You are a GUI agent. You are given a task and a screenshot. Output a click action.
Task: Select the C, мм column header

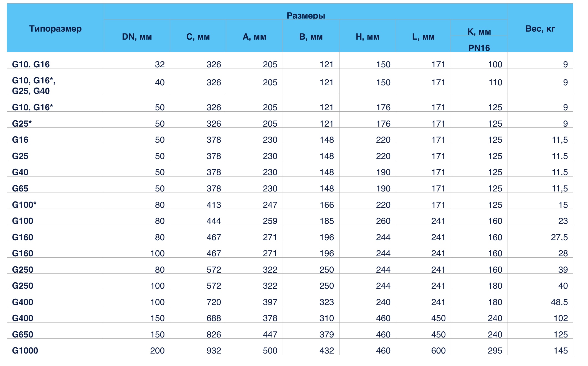(198, 37)
